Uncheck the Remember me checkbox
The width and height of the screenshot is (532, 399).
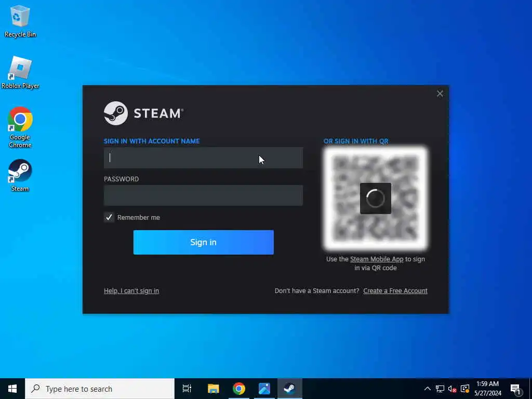click(x=109, y=218)
